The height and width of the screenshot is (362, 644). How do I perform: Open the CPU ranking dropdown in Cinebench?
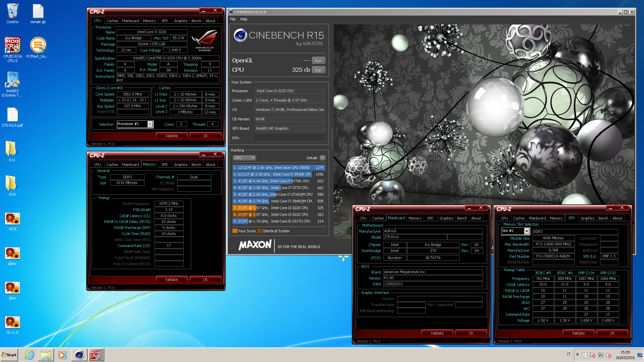(244, 158)
